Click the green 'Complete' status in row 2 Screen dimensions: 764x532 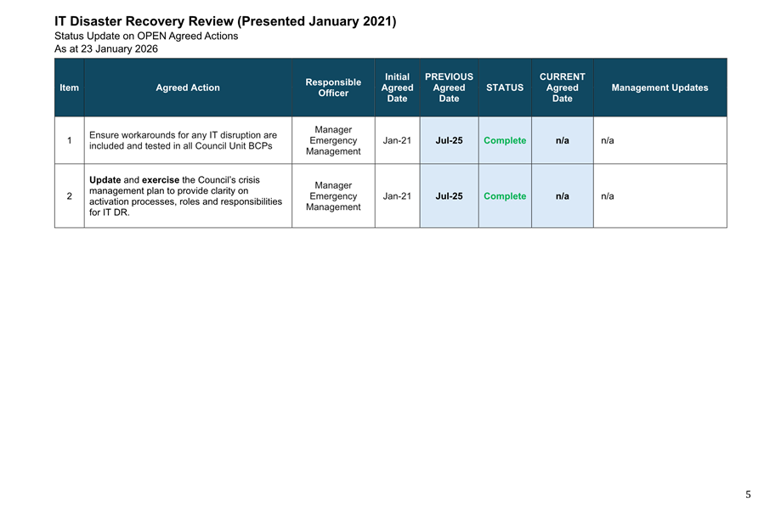[x=505, y=196]
